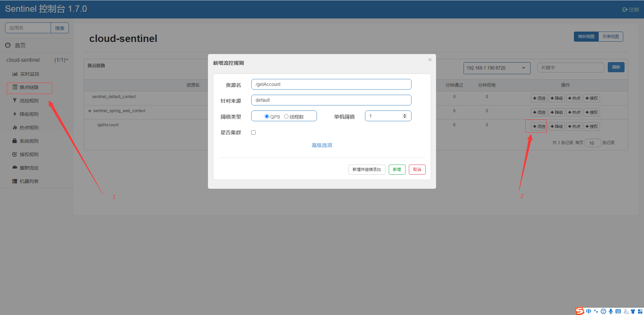Click the cloud icon beside 集群流控
Viewport: 644px width, 315px height.
pyautogui.click(x=15, y=167)
